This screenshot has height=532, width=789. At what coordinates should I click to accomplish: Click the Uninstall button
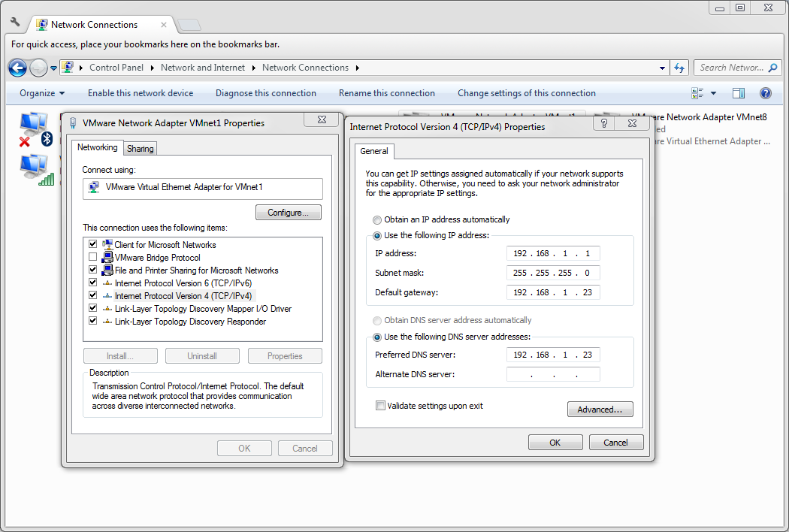(x=202, y=356)
